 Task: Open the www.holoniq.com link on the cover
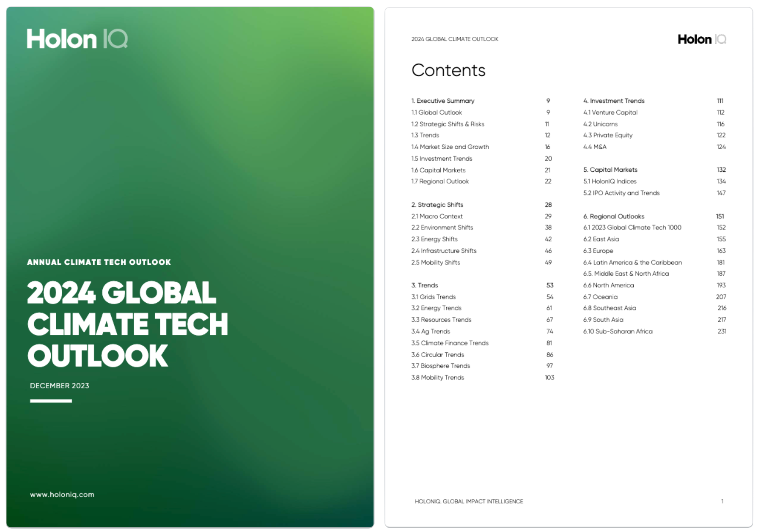pyautogui.click(x=62, y=494)
